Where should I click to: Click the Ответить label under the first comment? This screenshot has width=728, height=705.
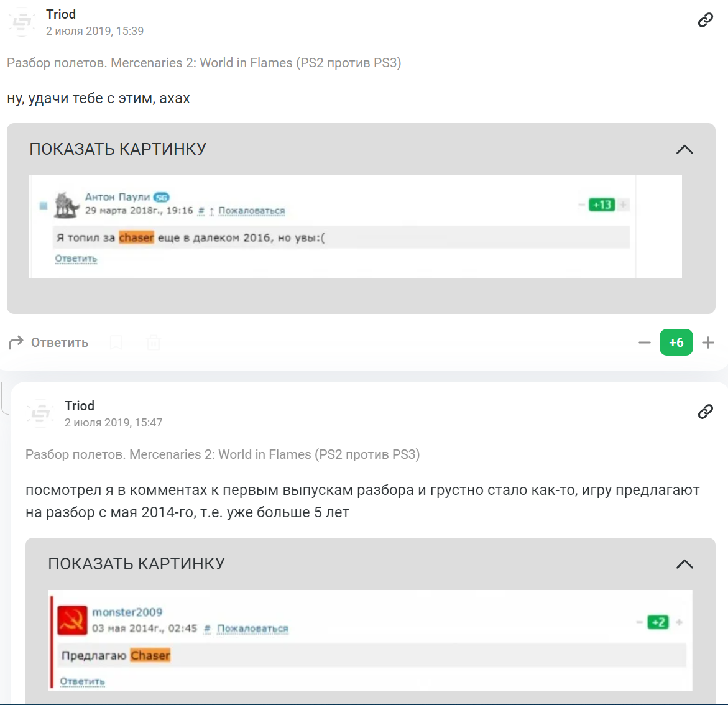pyautogui.click(x=60, y=343)
